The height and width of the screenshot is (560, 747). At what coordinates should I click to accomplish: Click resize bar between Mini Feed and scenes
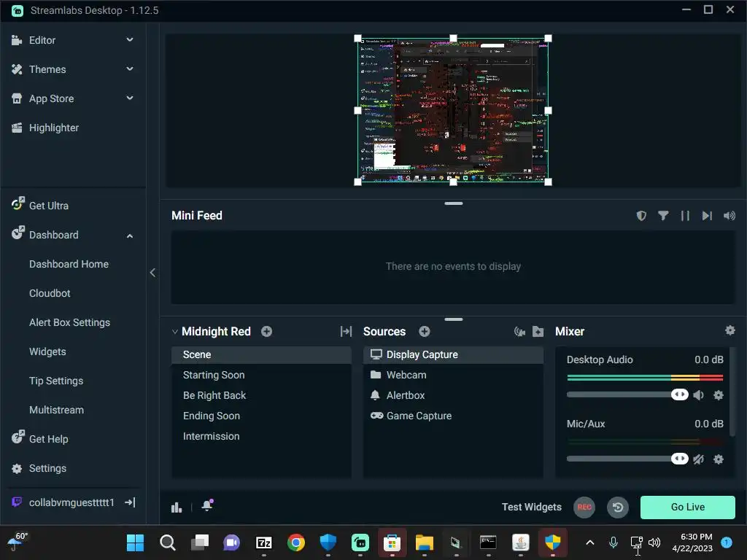point(453,319)
